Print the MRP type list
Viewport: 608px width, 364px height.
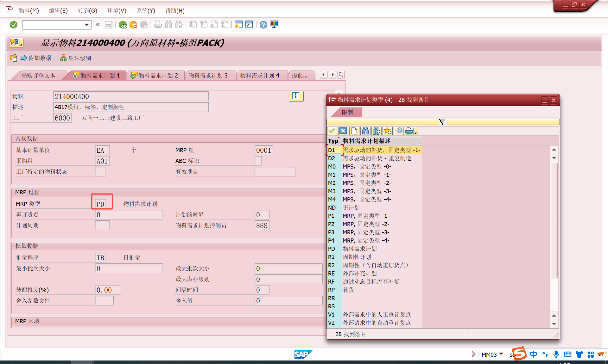click(409, 131)
